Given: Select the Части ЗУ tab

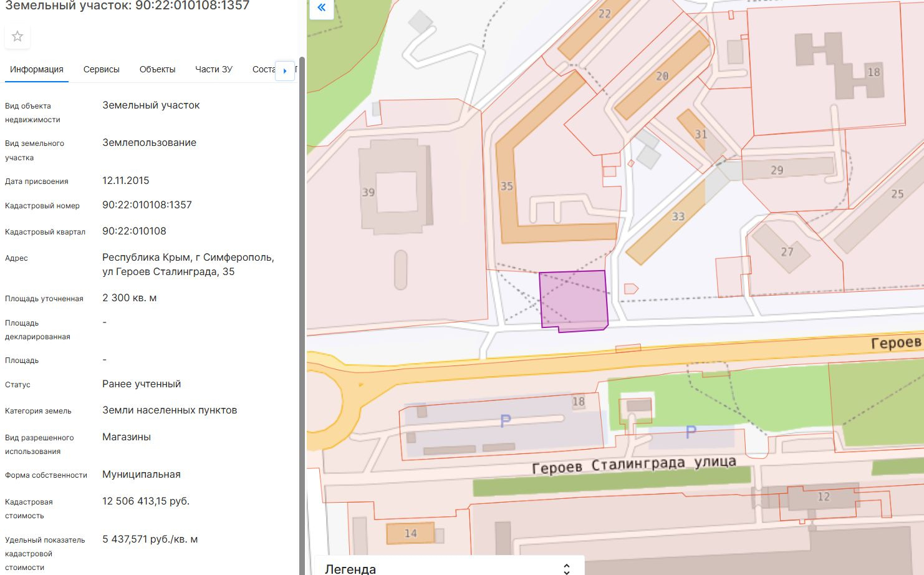Looking at the screenshot, I should 213,69.
